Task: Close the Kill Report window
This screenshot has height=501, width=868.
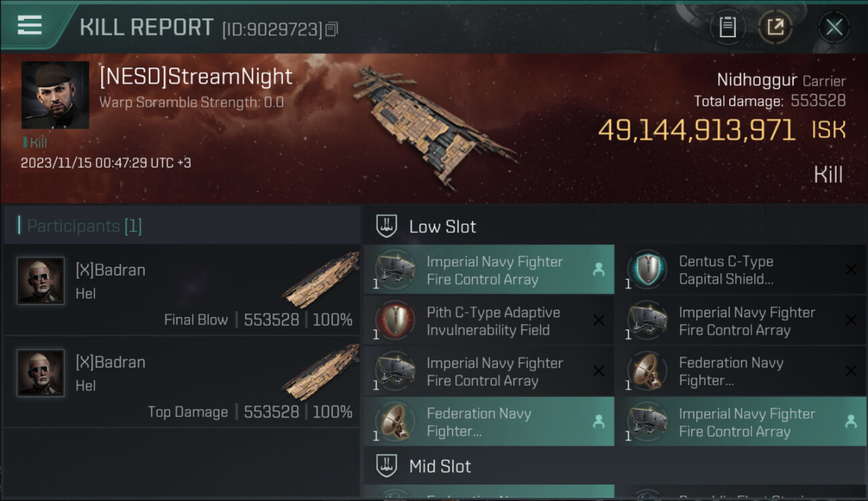Action: (x=834, y=27)
